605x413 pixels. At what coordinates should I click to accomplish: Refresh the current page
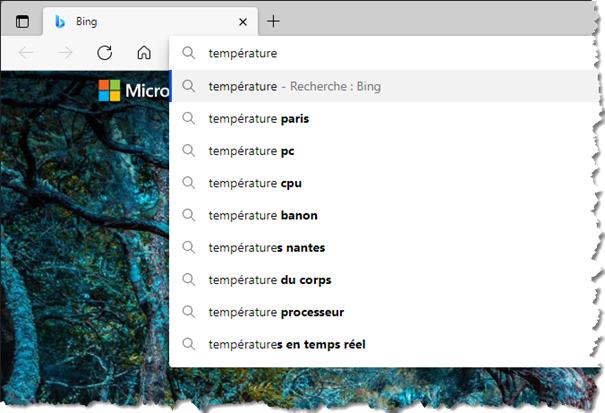pos(104,53)
